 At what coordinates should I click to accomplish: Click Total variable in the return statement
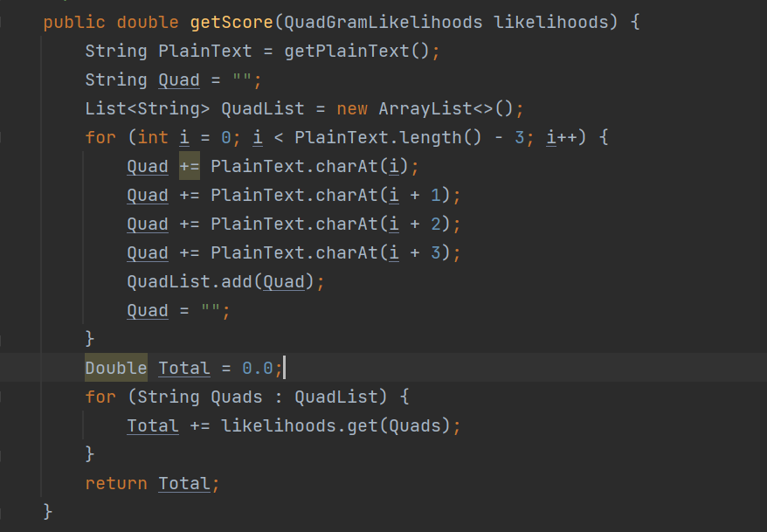coord(184,484)
